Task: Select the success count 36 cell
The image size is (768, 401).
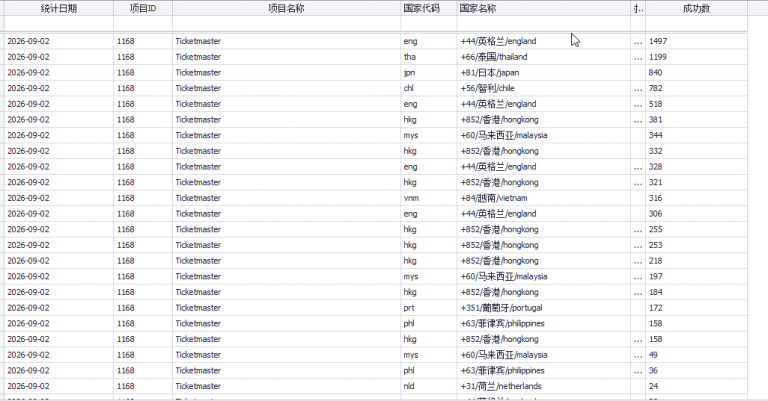Action: coord(696,370)
